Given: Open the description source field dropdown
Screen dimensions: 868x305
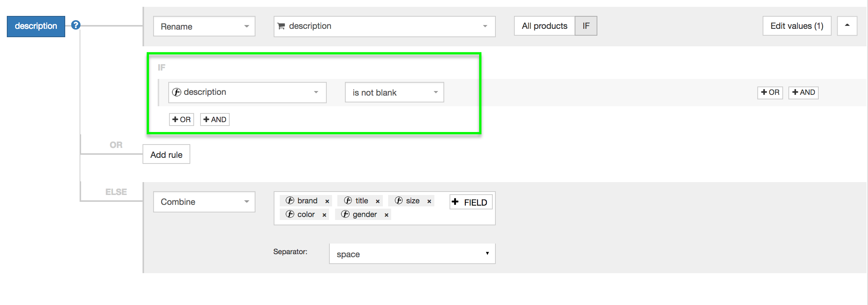Looking at the screenshot, I should pos(384,26).
